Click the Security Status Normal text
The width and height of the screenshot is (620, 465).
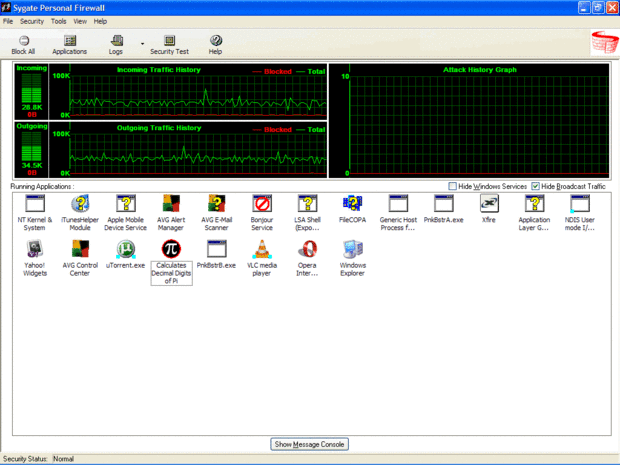coord(63,459)
